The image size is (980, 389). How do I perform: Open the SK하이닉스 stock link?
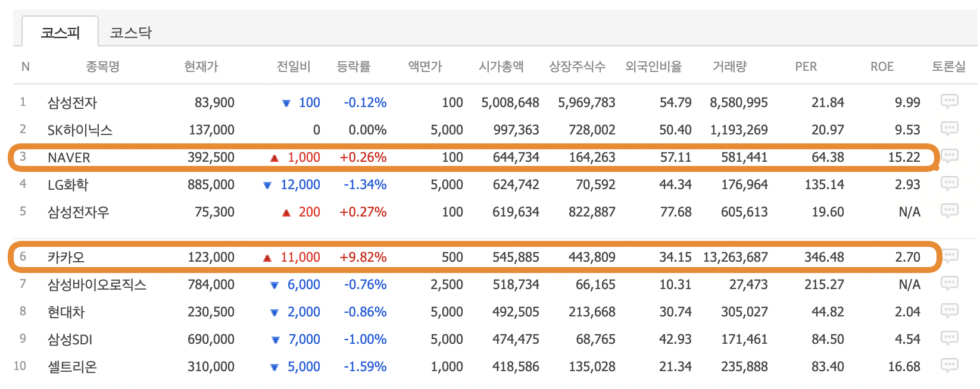tap(80, 130)
